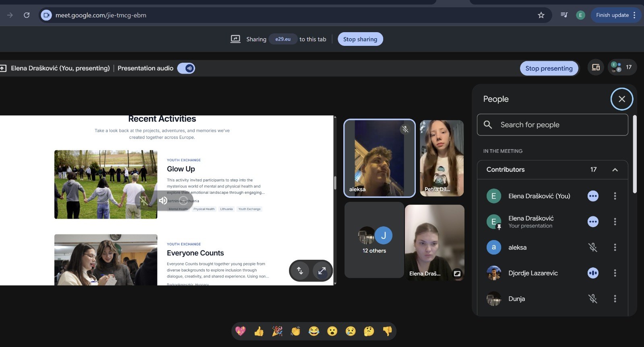Viewport: 644px width, 347px height.
Task: Click the Stop presenting button
Action: (x=549, y=68)
